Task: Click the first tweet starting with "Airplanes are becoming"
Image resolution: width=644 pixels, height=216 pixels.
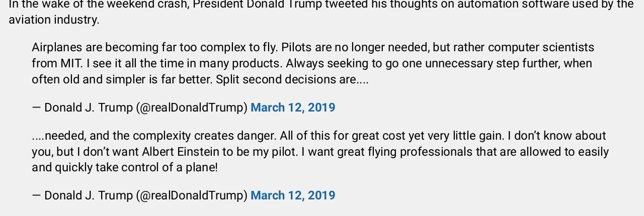Action: [312, 63]
